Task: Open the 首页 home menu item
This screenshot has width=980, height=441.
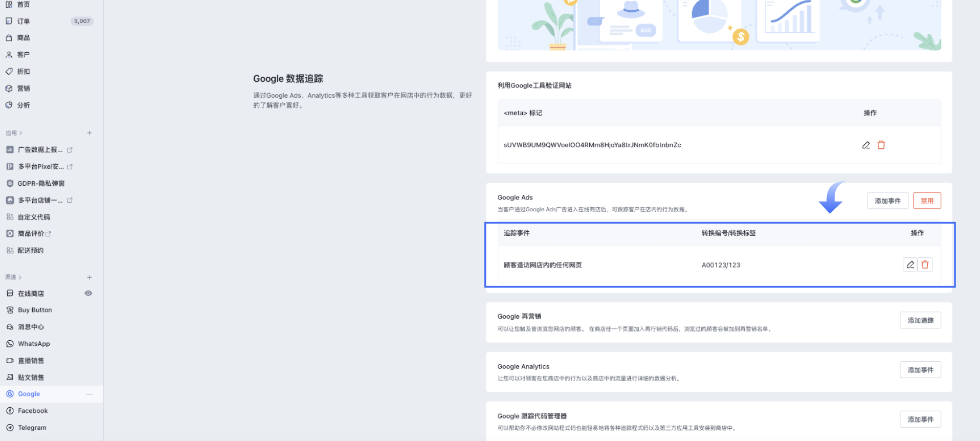Action: pyautogui.click(x=24, y=5)
